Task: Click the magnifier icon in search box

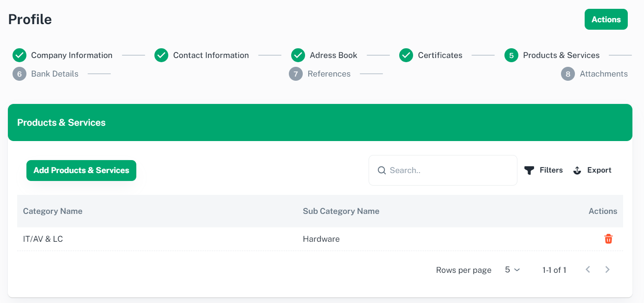Action: 382,170
